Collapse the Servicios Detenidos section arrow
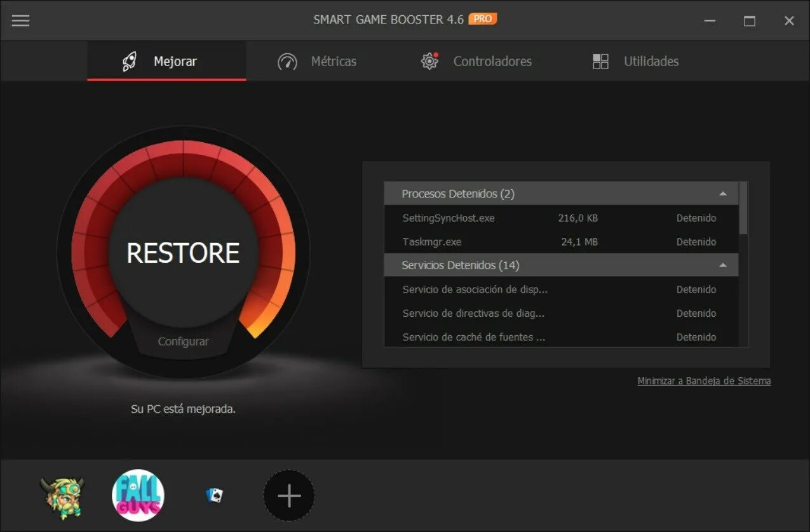The width and height of the screenshot is (810, 532). [722, 265]
